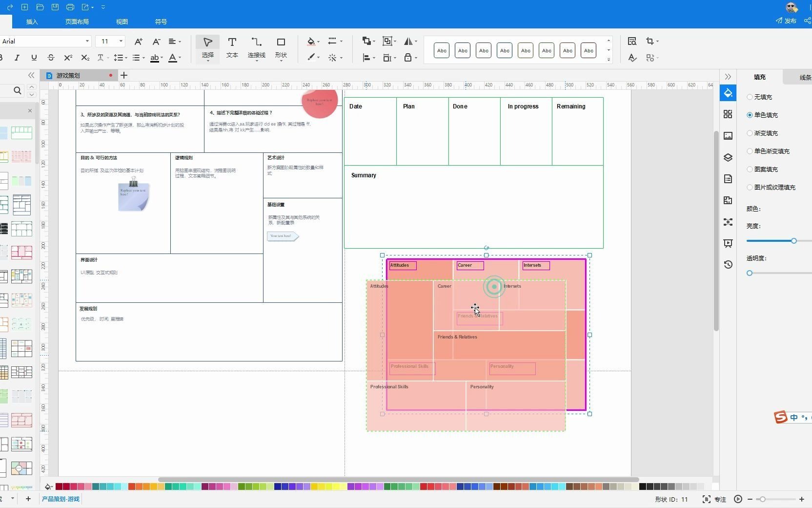This screenshot has height=508, width=812.
Task: Click the print icon in title bar
Action: (x=70, y=7)
